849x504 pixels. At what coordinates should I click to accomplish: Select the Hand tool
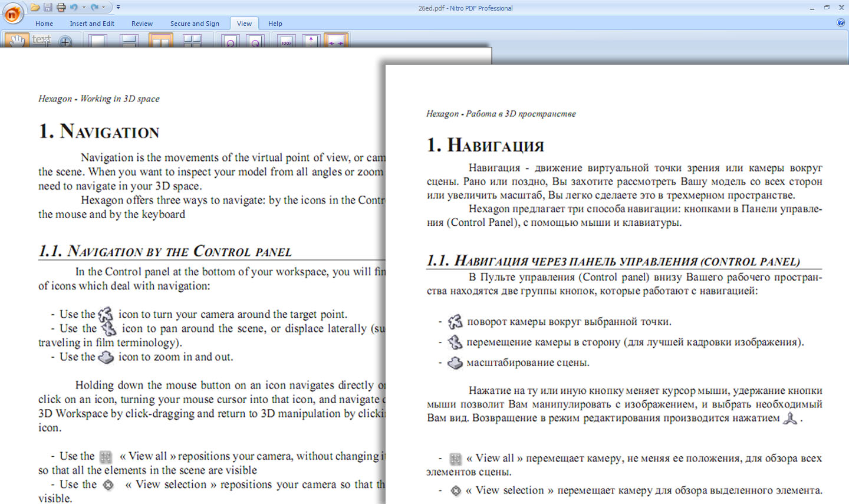[x=18, y=40]
